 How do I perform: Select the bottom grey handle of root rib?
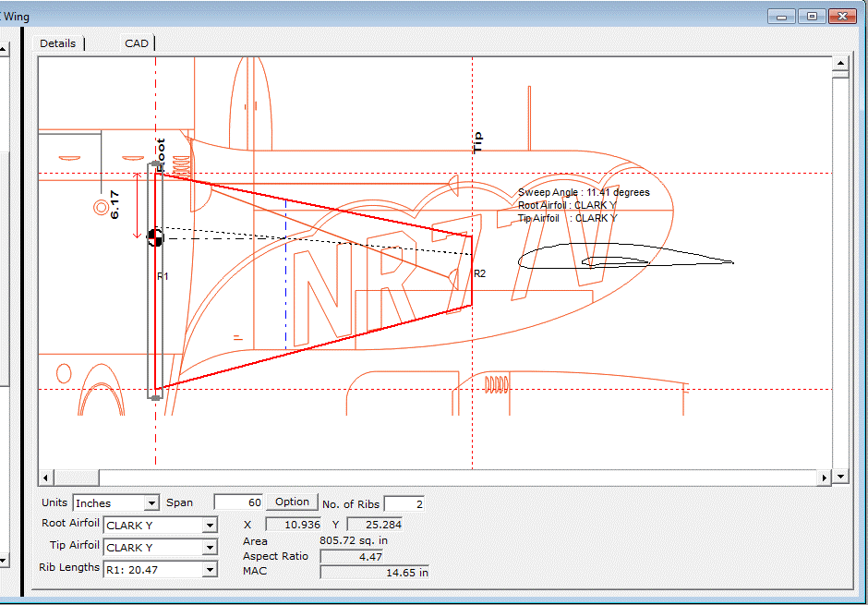coord(155,396)
